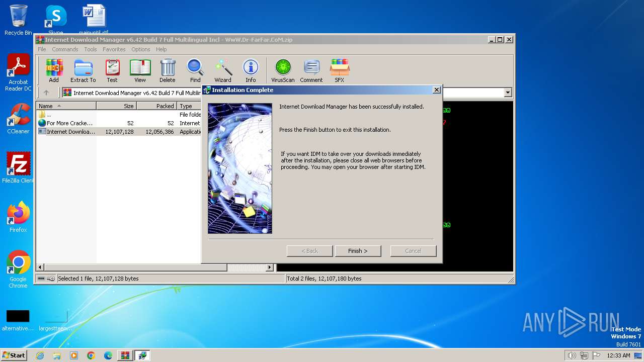This screenshot has height=362, width=644.
Task: Click the Add icon in WinRAR toolbar
Action: pos(53,71)
